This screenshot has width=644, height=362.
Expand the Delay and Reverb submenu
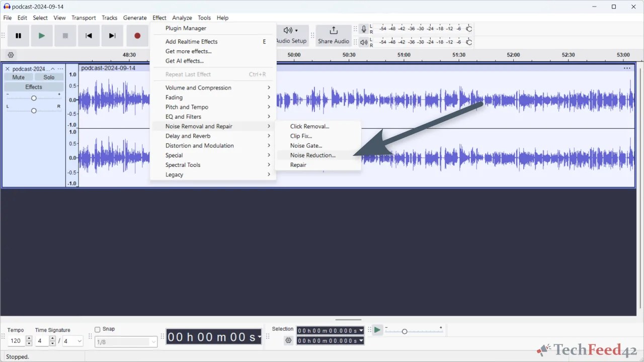click(213, 136)
